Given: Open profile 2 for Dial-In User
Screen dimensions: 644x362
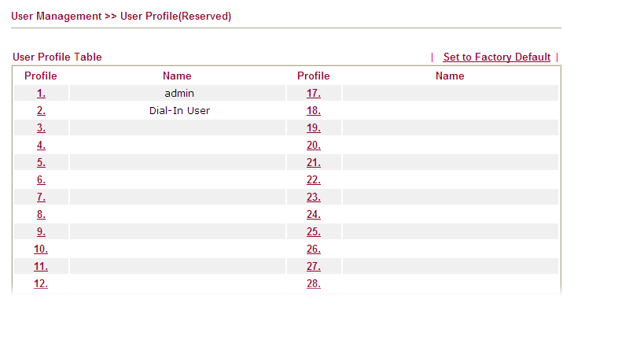Looking at the screenshot, I should 41,111.
